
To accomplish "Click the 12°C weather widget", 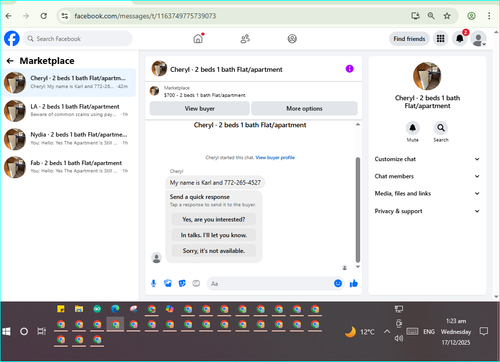I will point(359,332).
